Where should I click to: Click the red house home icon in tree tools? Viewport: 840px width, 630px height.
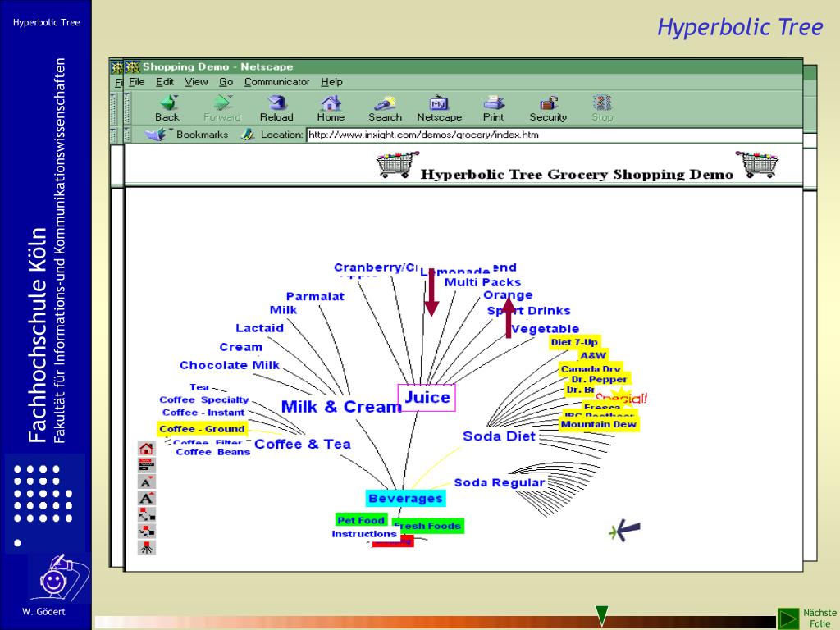tap(147, 449)
